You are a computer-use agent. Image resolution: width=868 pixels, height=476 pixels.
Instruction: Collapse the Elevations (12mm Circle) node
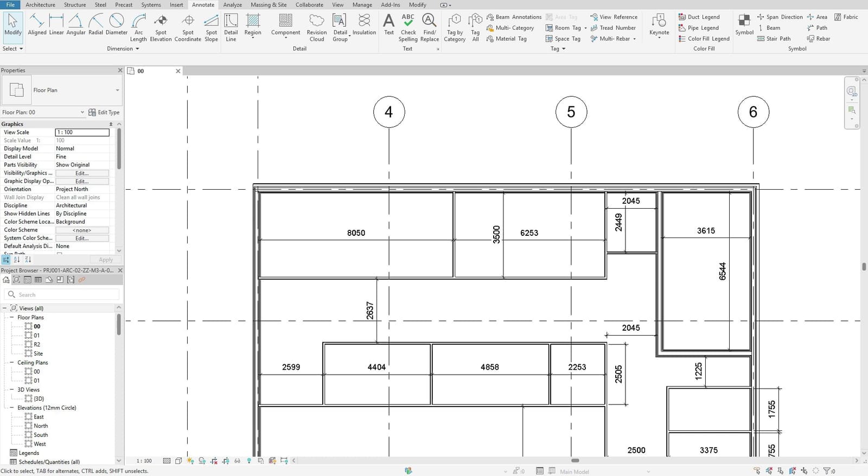coord(12,408)
